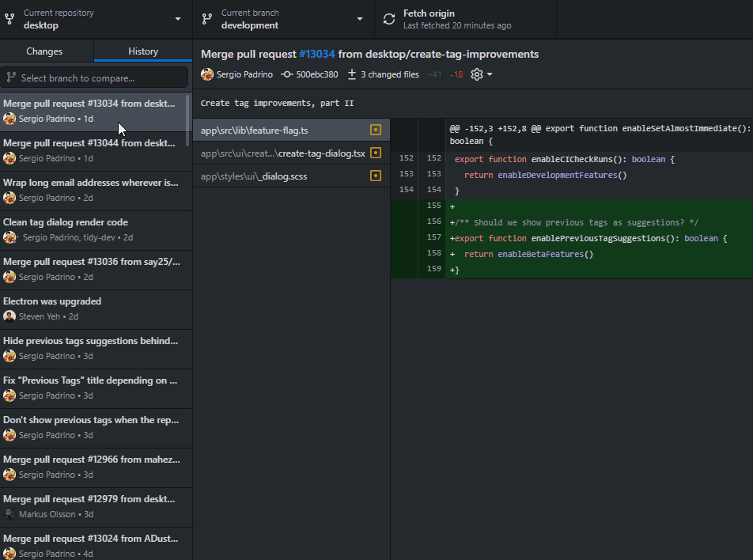Screen dimensions: 753x560
Task: Open the diff options gear icon
Action: 476,74
